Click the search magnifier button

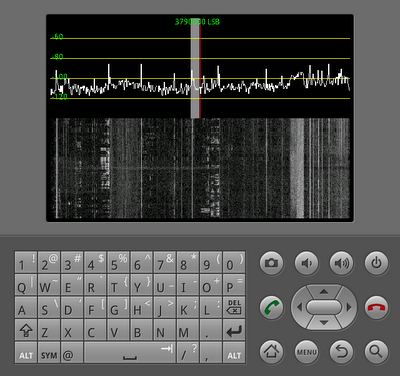click(x=376, y=352)
